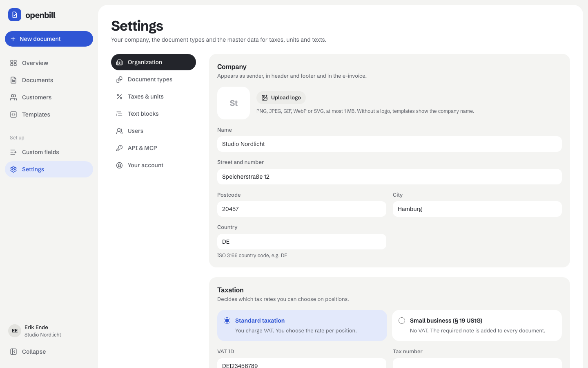Click the St logo placeholder thumbnail
588x368 pixels.
(x=234, y=103)
